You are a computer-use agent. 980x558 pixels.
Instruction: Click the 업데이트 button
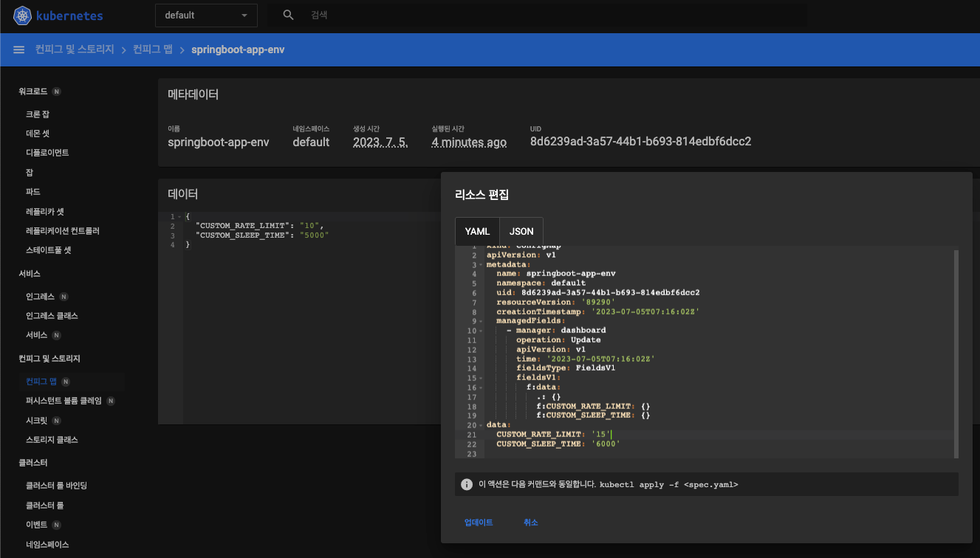pos(479,523)
